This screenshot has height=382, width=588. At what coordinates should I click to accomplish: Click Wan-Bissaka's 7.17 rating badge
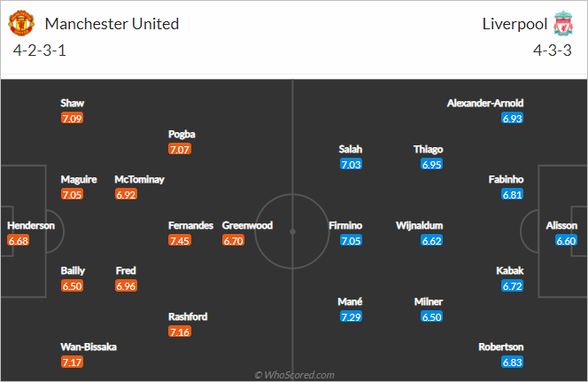point(72,363)
